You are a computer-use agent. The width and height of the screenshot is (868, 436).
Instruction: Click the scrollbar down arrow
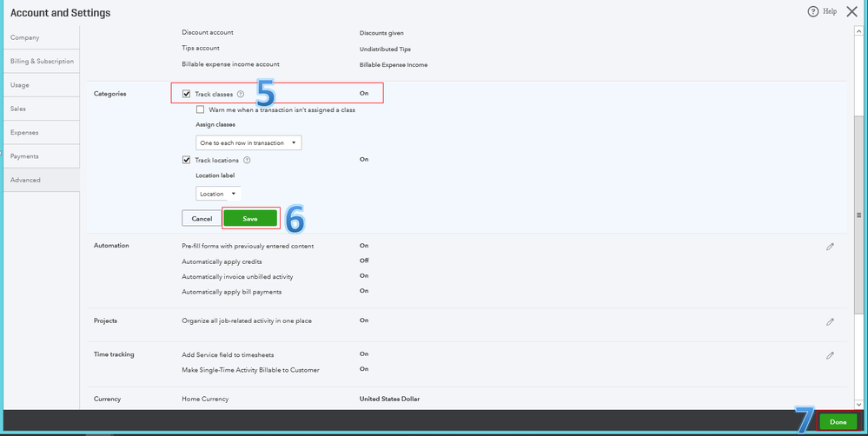click(x=858, y=406)
